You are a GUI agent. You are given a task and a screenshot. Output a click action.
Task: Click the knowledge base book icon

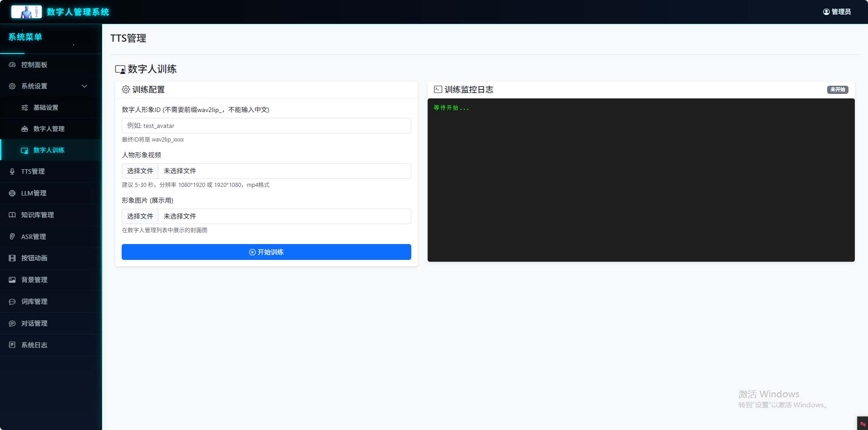[12, 215]
